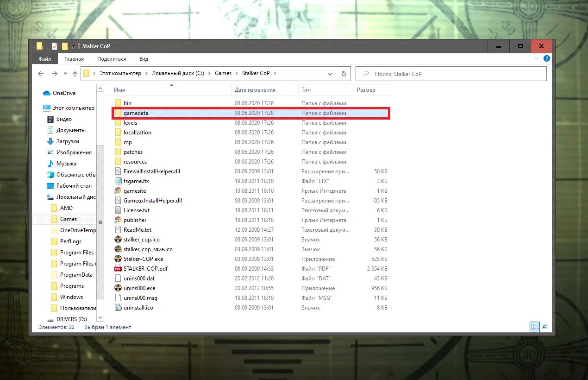Image resolution: width=588 pixels, height=380 pixels.
Task: Click the mp folder icon
Action: tap(118, 142)
